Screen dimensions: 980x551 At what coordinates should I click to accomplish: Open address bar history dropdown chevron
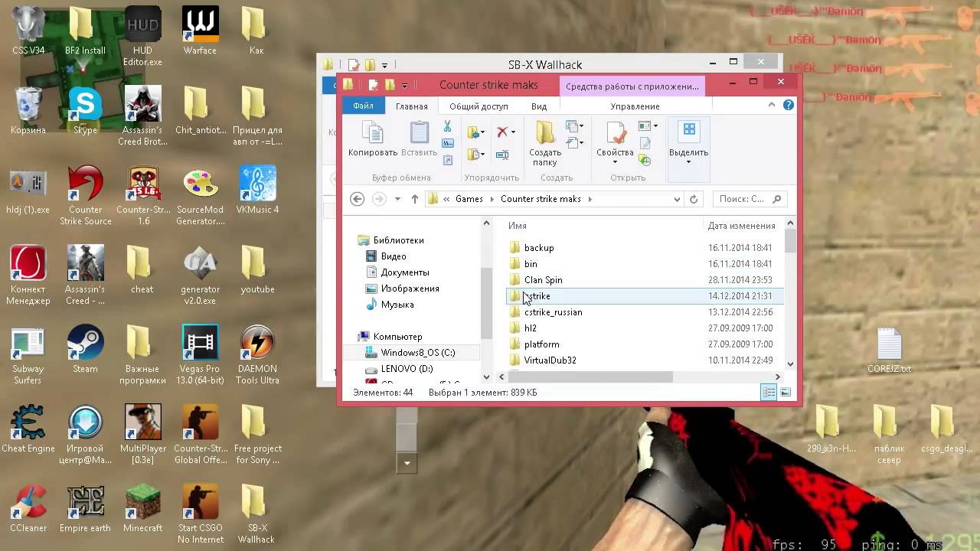[x=677, y=199]
